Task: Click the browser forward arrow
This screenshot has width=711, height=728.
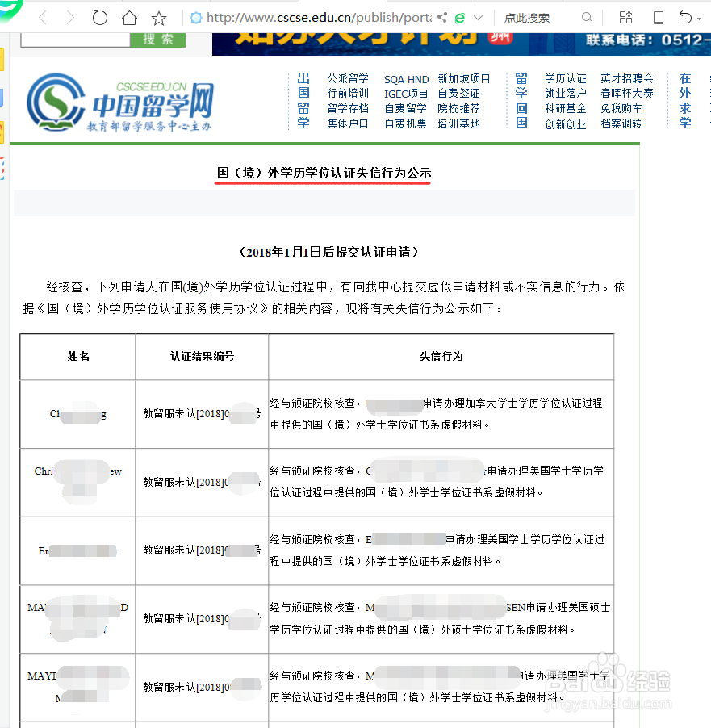Action: click(69, 18)
